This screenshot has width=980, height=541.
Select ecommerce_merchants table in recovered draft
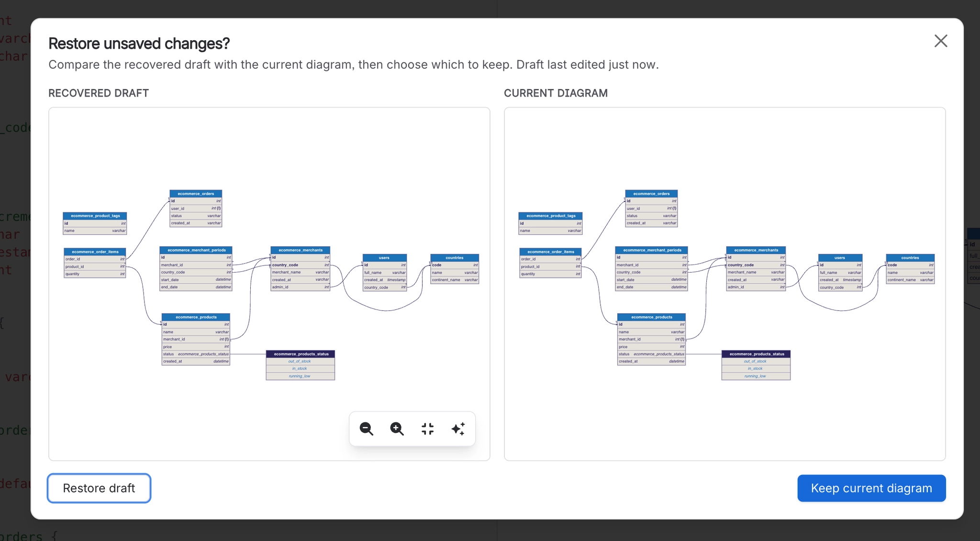(301, 269)
